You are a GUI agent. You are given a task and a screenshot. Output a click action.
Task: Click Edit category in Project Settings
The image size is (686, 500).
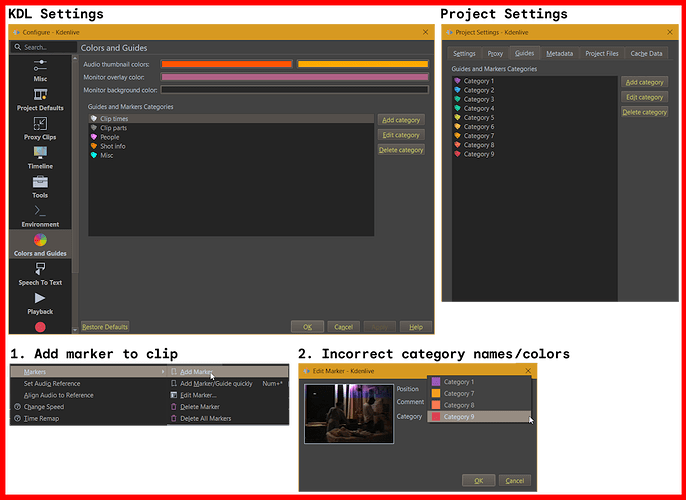point(644,97)
